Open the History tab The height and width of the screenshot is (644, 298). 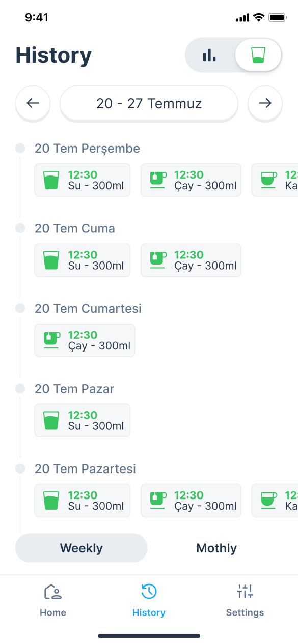coord(149,600)
